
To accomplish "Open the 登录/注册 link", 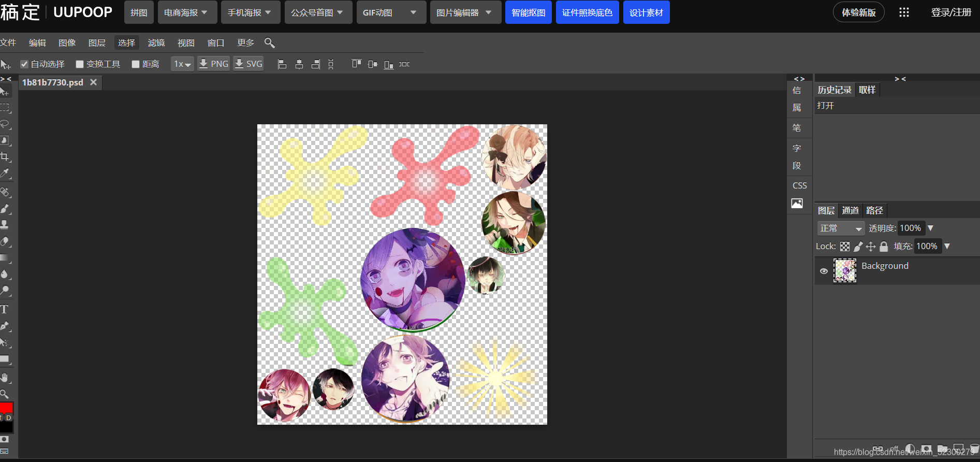I will pyautogui.click(x=951, y=12).
